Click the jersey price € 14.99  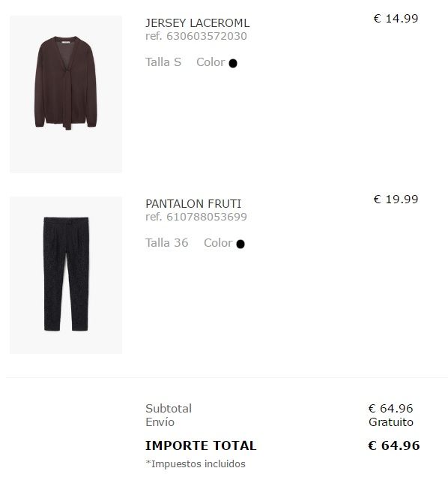pos(396,19)
